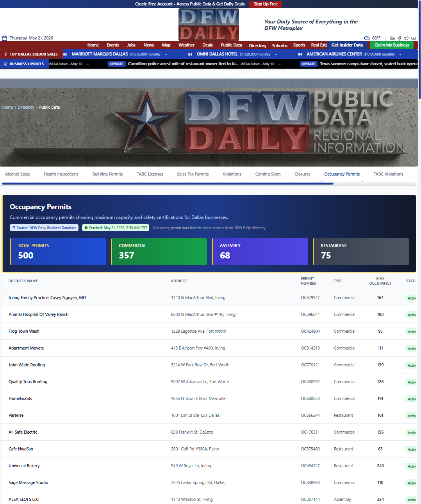Open the Events nav item
421x504 pixels.
(113, 45)
